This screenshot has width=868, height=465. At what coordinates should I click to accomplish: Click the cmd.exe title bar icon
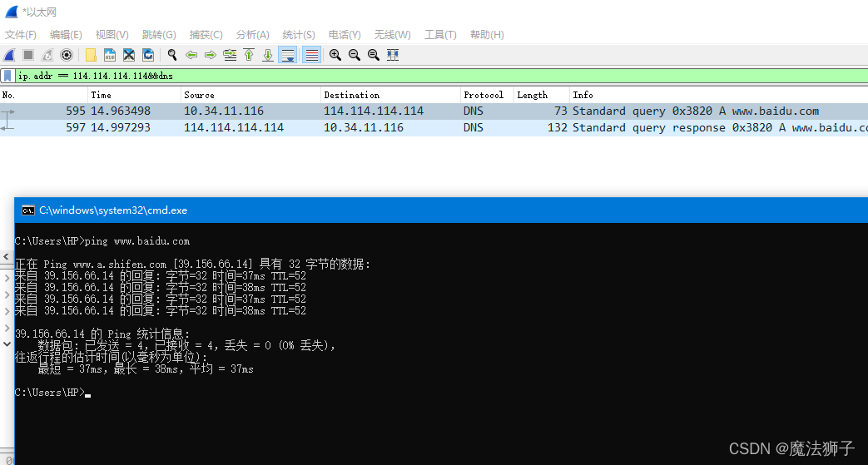point(27,210)
